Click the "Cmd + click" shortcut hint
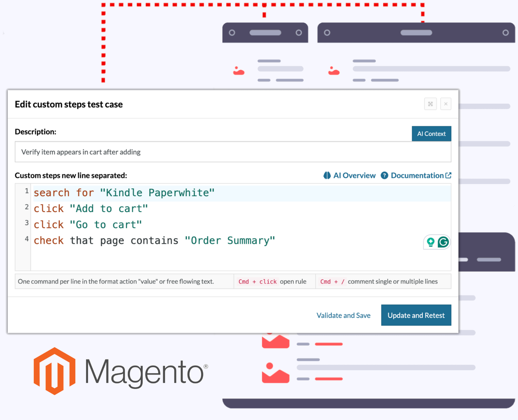The height and width of the screenshot is (420, 518). click(258, 282)
